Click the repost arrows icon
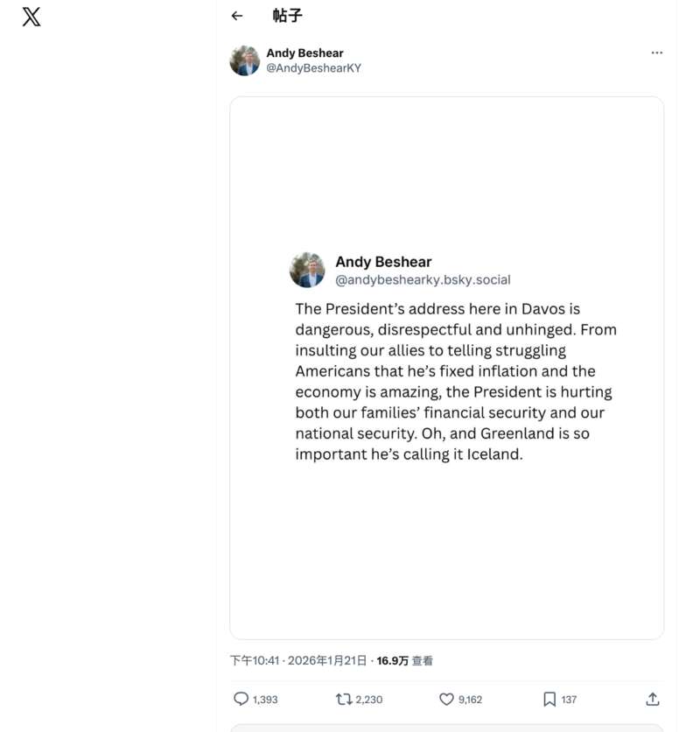Image resolution: width=700 pixels, height=732 pixels. [x=344, y=699]
